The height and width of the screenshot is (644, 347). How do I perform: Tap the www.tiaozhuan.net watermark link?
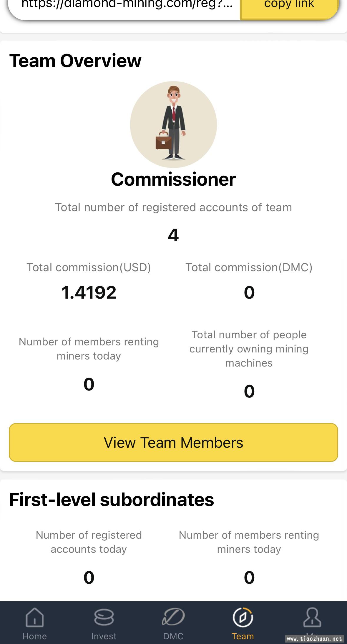pyautogui.click(x=315, y=639)
